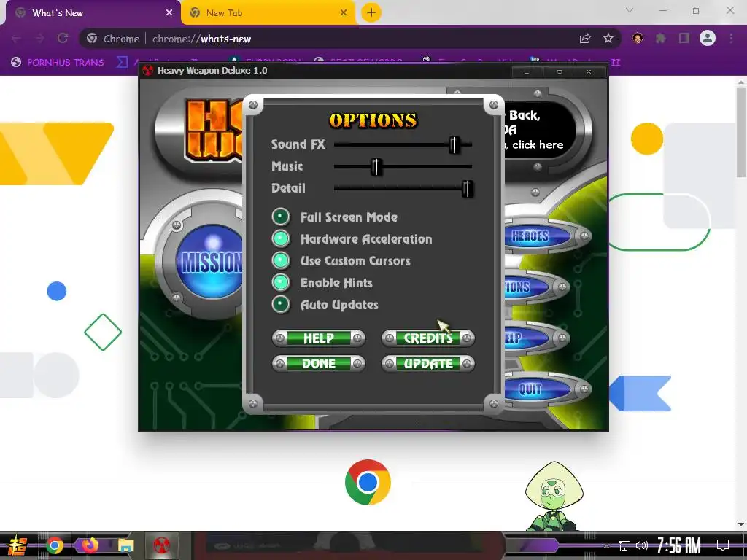747x560 pixels.
Task: Click the avatar extension icon
Action: coord(638,38)
